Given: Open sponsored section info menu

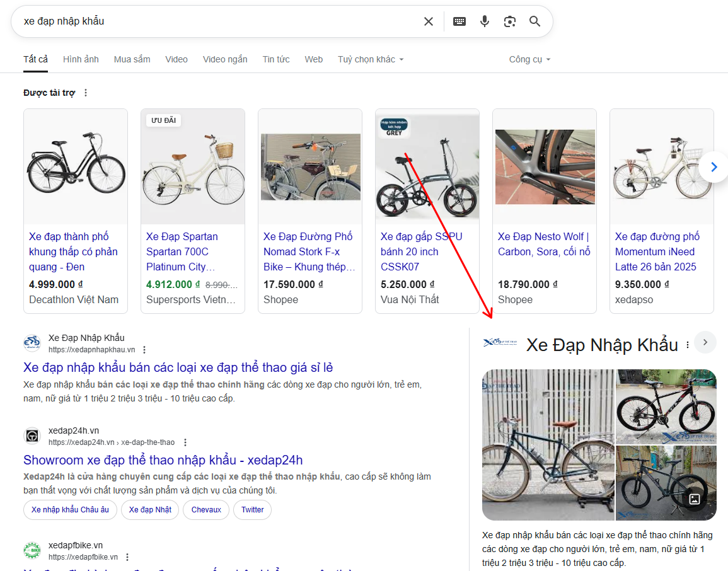Looking at the screenshot, I should (86, 93).
